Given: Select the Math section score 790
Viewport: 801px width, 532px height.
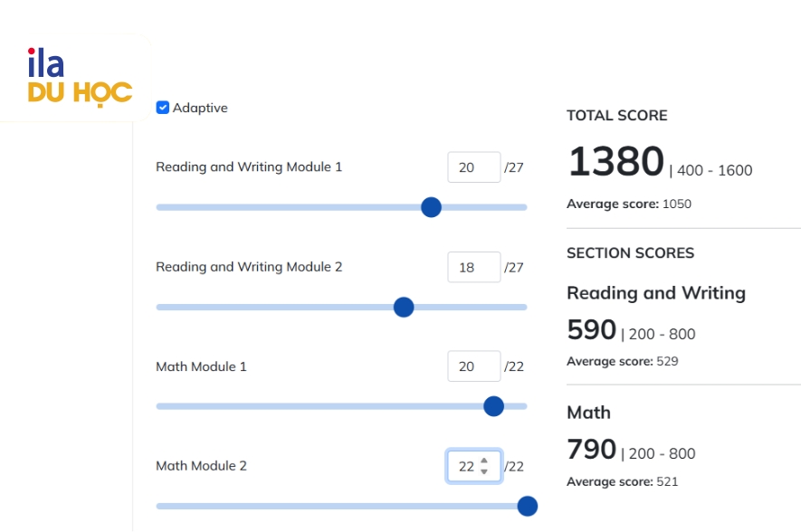Looking at the screenshot, I should tap(592, 449).
